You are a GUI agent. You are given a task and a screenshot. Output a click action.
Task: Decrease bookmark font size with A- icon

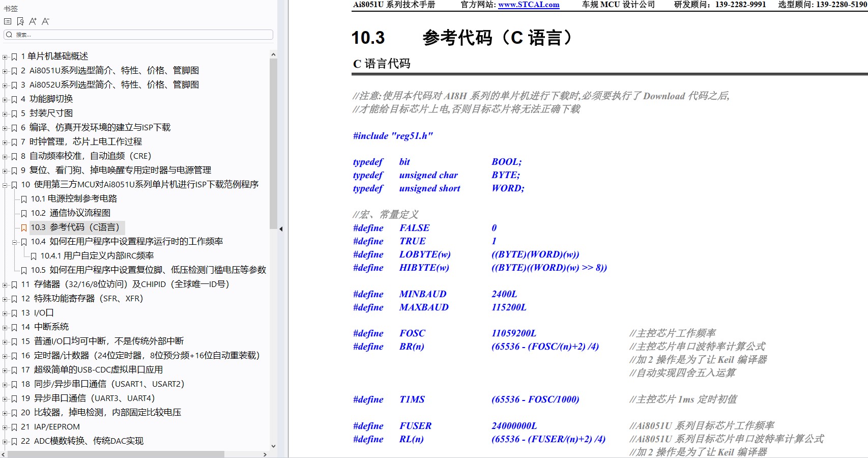tap(45, 21)
